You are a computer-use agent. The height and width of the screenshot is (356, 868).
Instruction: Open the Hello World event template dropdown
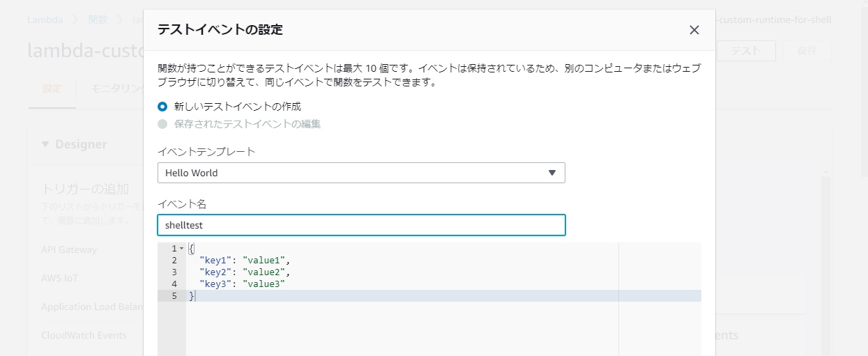(x=361, y=173)
